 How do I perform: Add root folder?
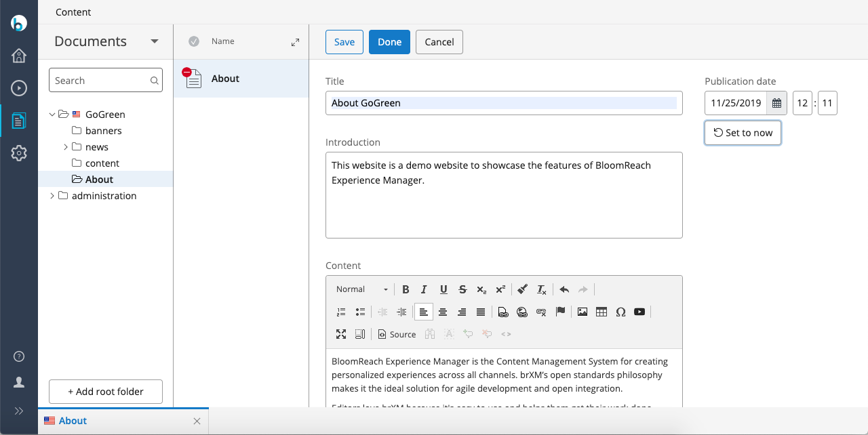[x=106, y=392]
